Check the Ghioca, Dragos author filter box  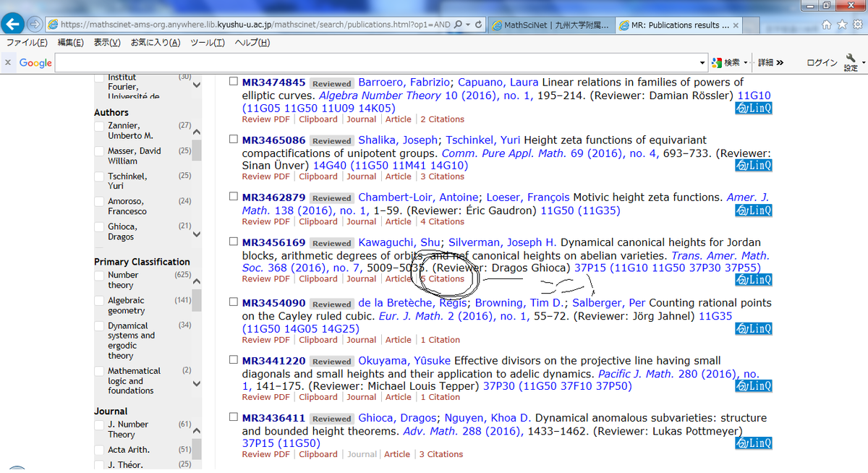click(x=99, y=228)
